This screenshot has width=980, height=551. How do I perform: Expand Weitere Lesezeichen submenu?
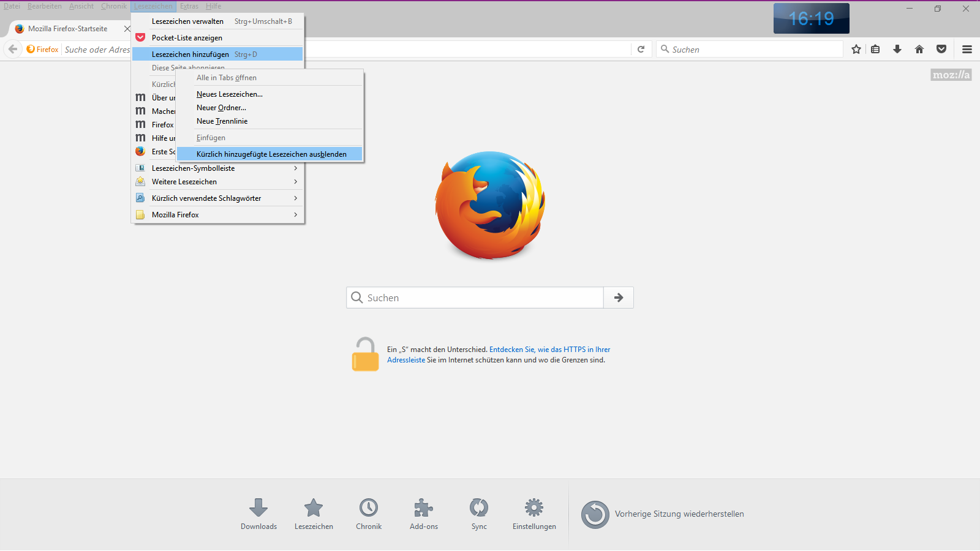tap(217, 182)
